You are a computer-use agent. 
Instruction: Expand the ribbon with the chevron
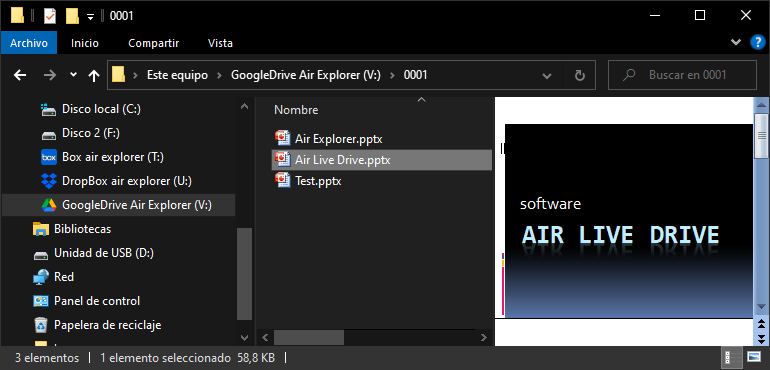[736, 42]
